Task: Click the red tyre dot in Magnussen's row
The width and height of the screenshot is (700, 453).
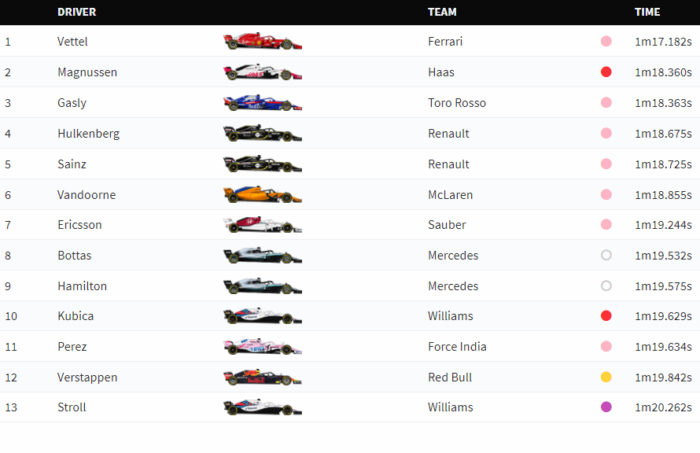Action: pyautogui.click(x=606, y=72)
